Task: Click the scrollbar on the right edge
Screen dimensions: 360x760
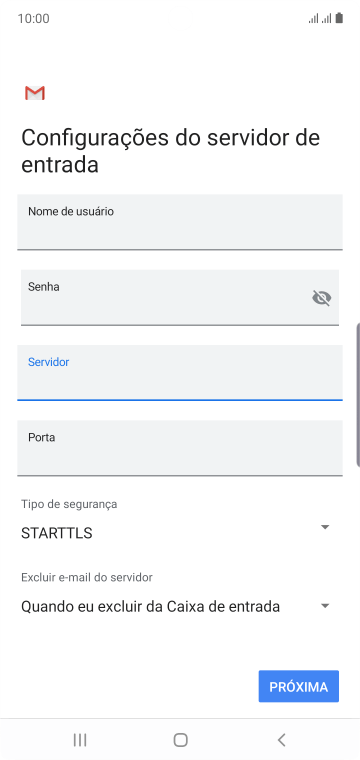Action: [358, 394]
